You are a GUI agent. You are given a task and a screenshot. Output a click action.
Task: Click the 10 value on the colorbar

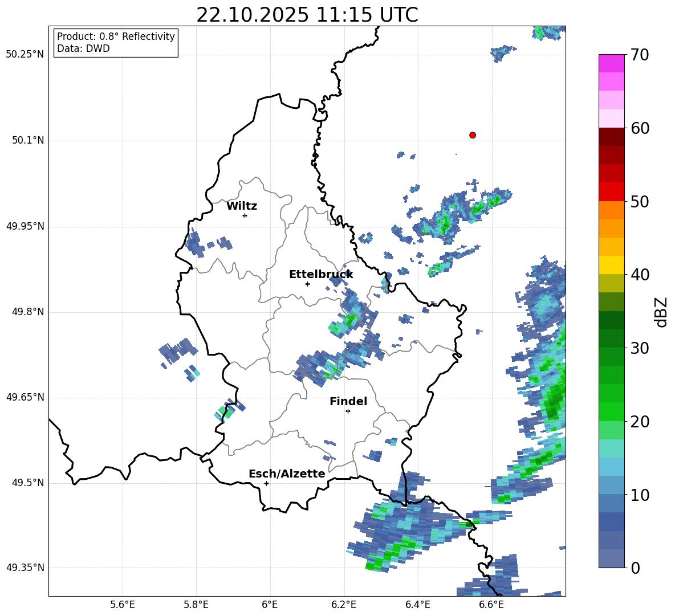(x=639, y=495)
